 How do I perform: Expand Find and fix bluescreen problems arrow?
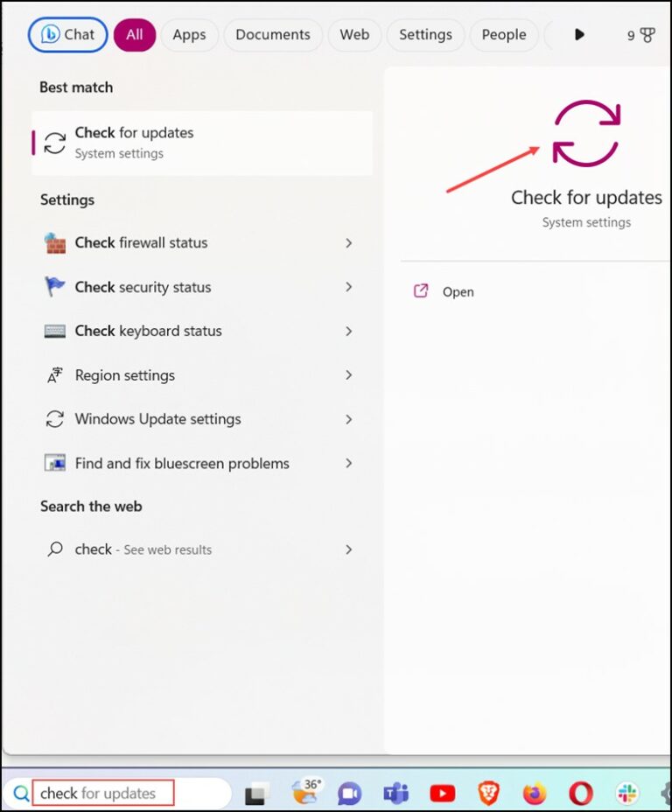point(348,463)
